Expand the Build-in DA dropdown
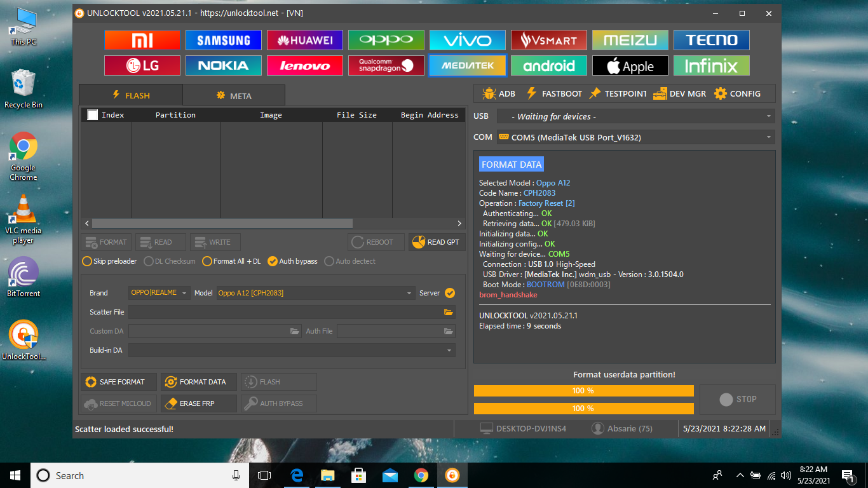The height and width of the screenshot is (488, 868). pos(292,350)
